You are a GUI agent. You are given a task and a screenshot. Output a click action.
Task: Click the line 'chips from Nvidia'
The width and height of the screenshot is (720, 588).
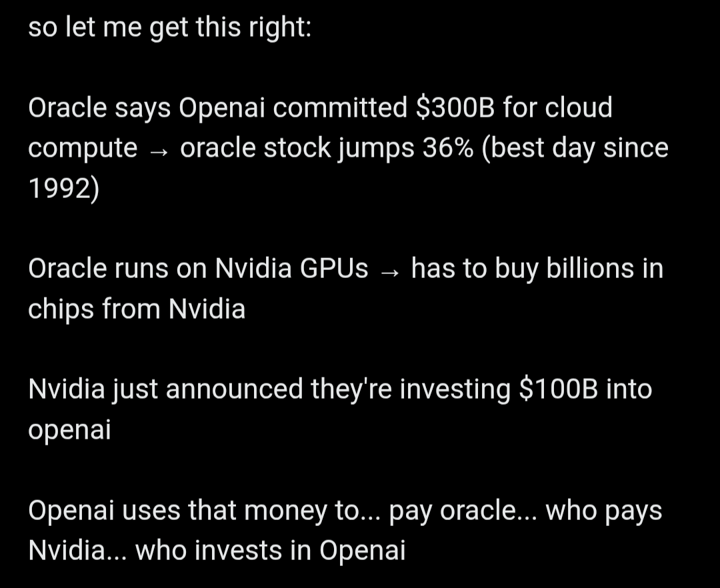[137, 309]
